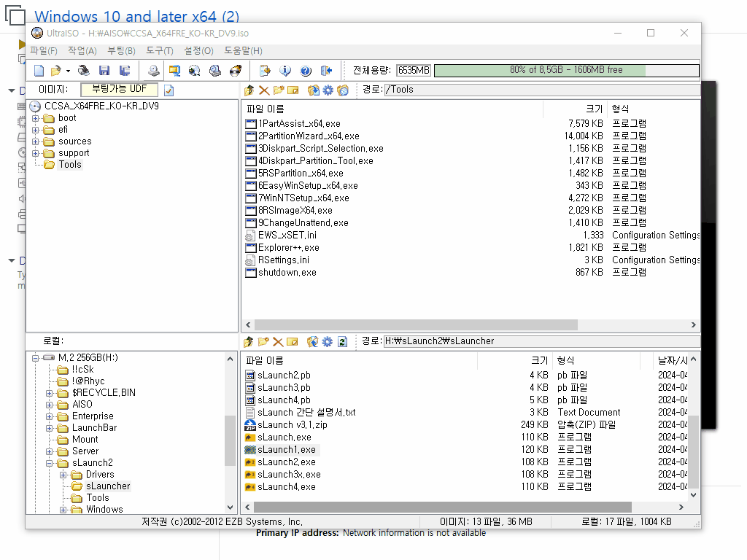Open the 파일(F) menu

tap(43, 51)
